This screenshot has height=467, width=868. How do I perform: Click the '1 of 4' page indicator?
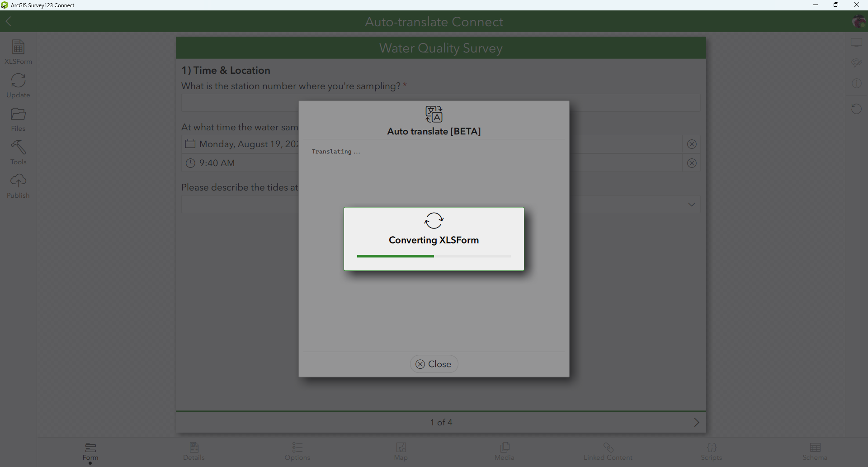click(x=441, y=422)
